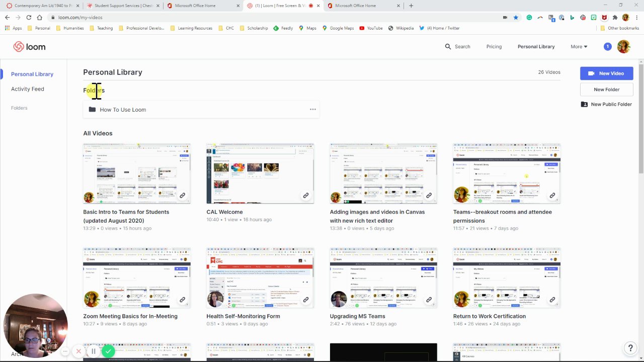The width and height of the screenshot is (644, 362).
Task: Click the 26 Videos count text
Action: (x=549, y=72)
